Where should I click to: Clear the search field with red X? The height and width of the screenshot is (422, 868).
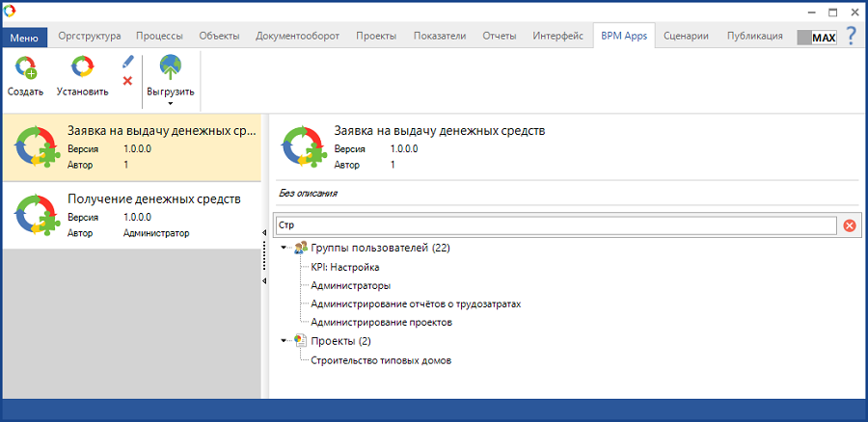coord(850,225)
